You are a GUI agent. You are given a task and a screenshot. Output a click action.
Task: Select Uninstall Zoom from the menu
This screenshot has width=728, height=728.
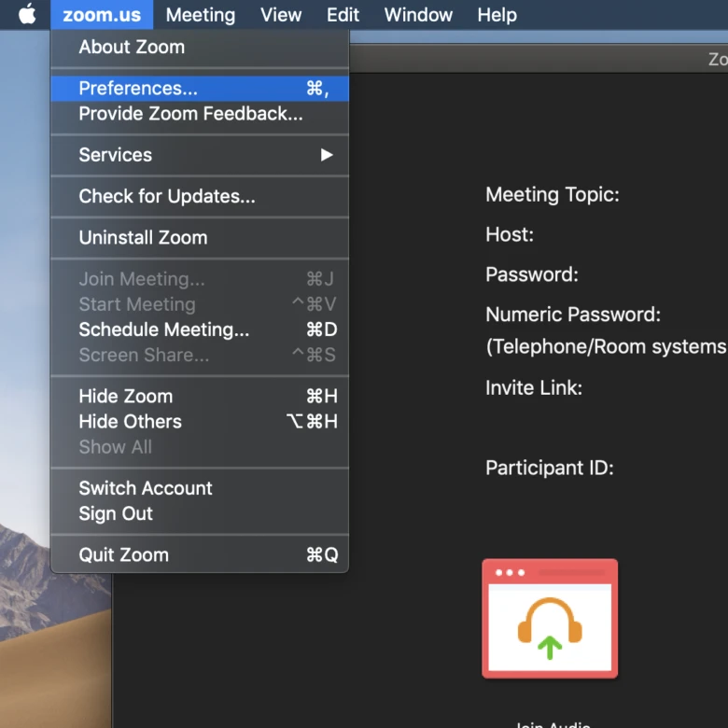point(143,237)
